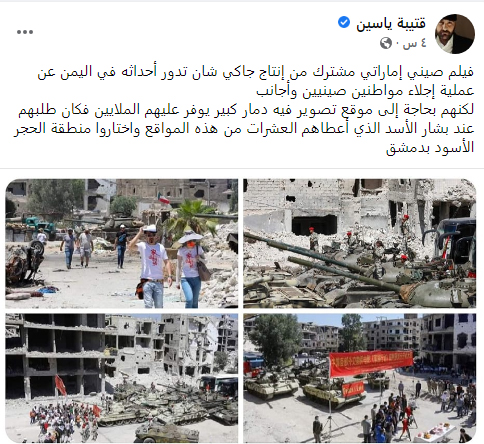Open top-left photo of couple in white shirts
Image resolution: width=484 pixels, height=444 pixels.
coord(122,243)
